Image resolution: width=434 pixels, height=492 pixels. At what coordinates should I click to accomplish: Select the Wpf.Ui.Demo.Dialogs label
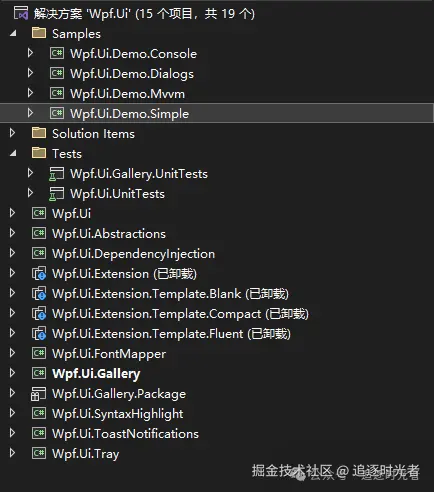pos(132,74)
